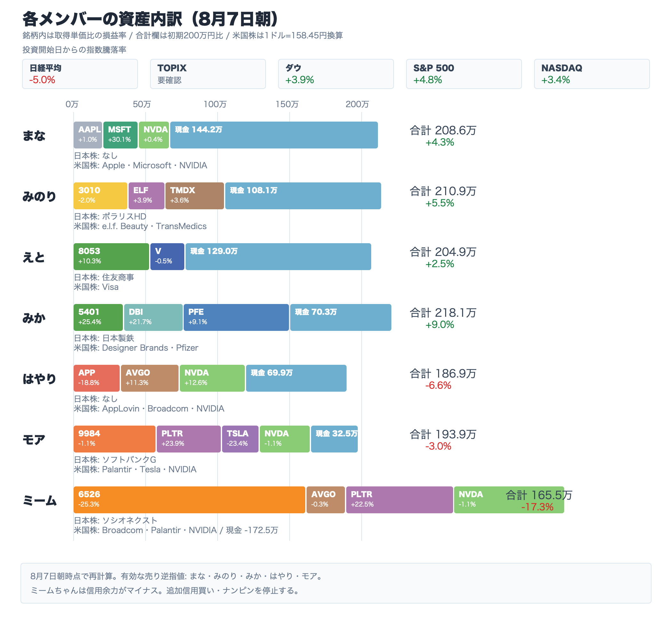Select the TSLA -23.4% bar segment
The height and width of the screenshot is (624, 672).
click(240, 439)
